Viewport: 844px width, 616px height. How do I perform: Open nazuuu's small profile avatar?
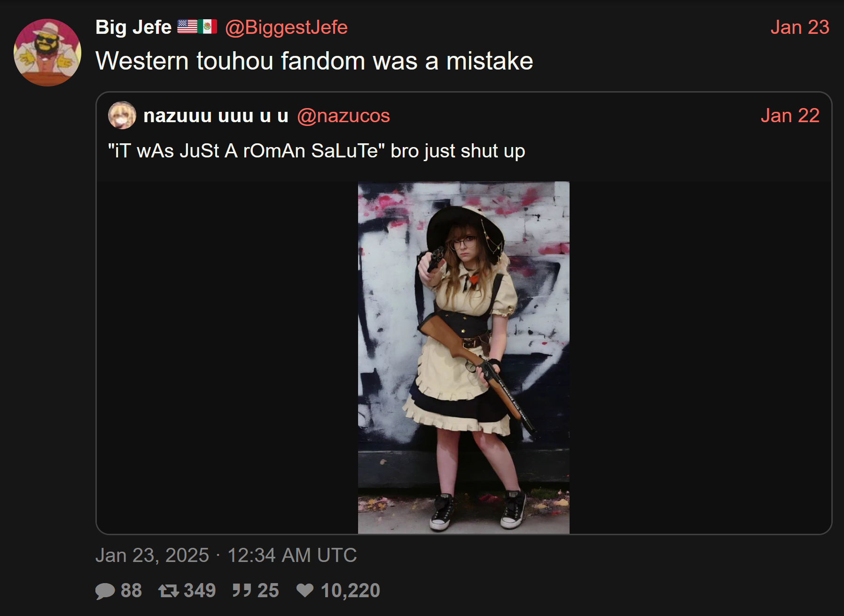[x=122, y=115]
